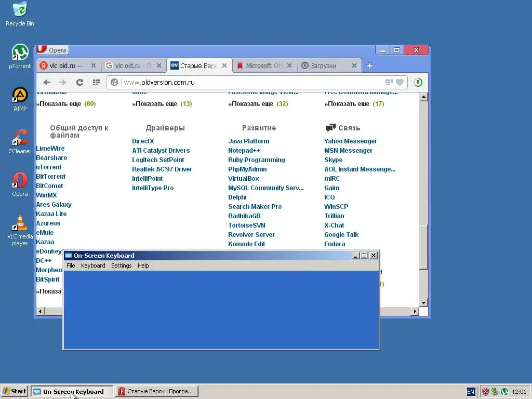Open the BitTorrent link
The height and width of the screenshot is (399, 532).
[x=51, y=177]
